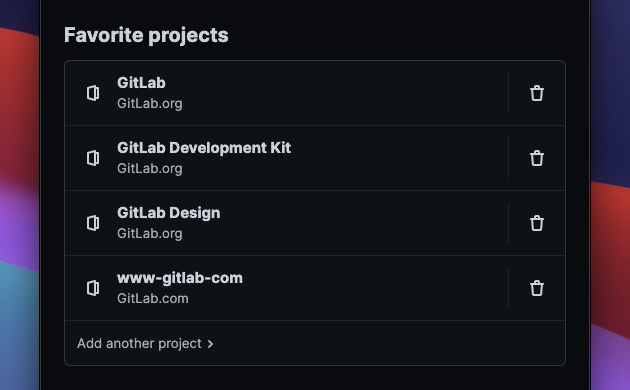Click the project icon beside GitLab Development Kit
Viewport: 630px width, 390px height.
pyautogui.click(x=93, y=158)
